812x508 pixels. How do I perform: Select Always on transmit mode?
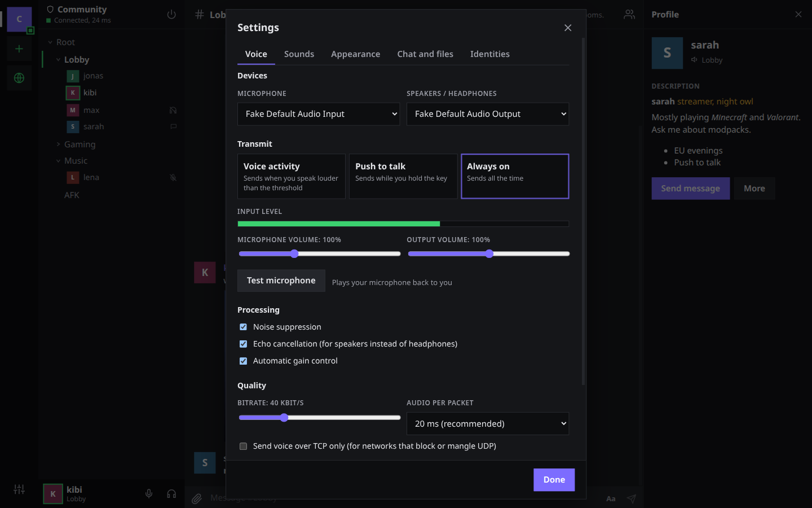515,176
